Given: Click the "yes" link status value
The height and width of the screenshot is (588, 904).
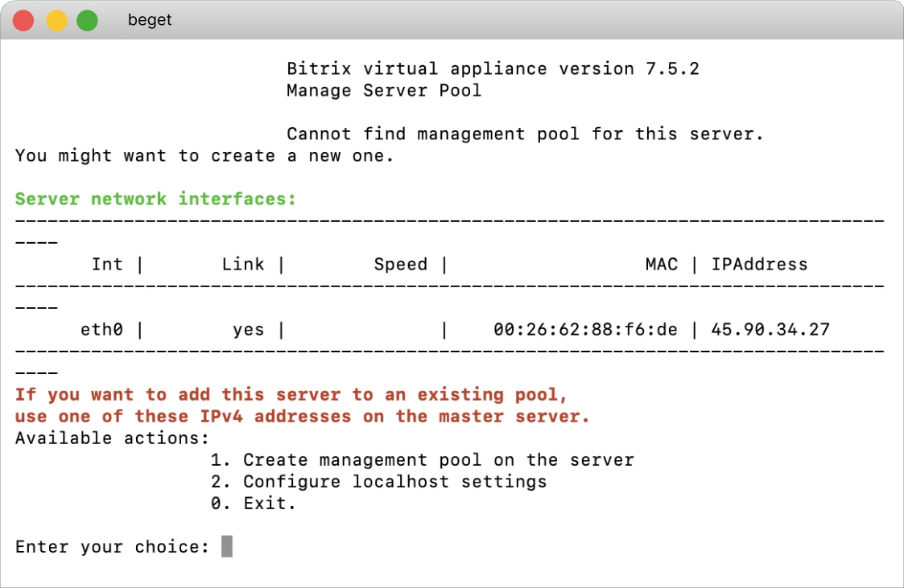Looking at the screenshot, I should [248, 329].
